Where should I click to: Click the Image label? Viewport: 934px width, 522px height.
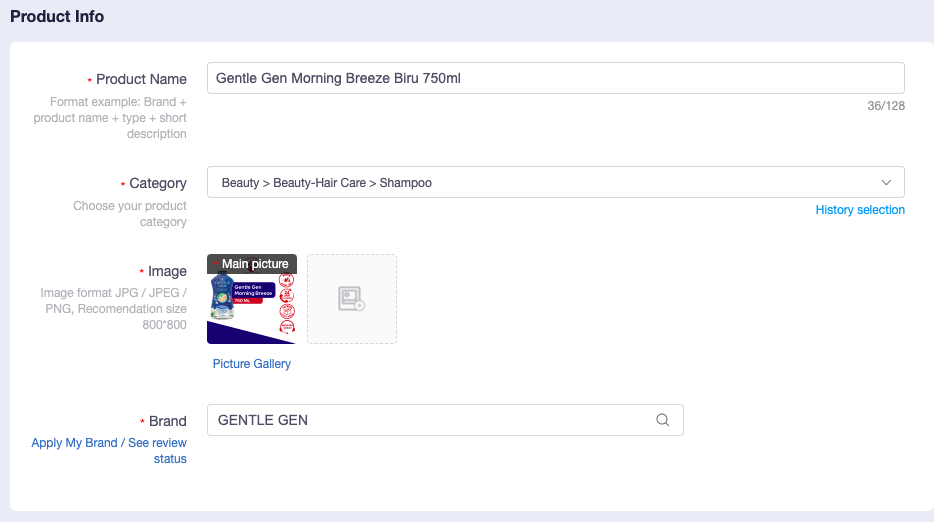(x=167, y=271)
